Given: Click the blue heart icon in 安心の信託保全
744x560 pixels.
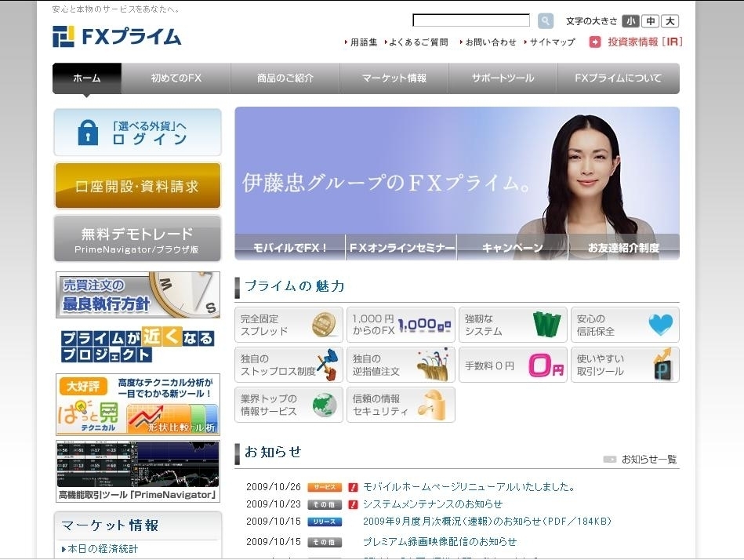Looking at the screenshot, I should coord(660,325).
